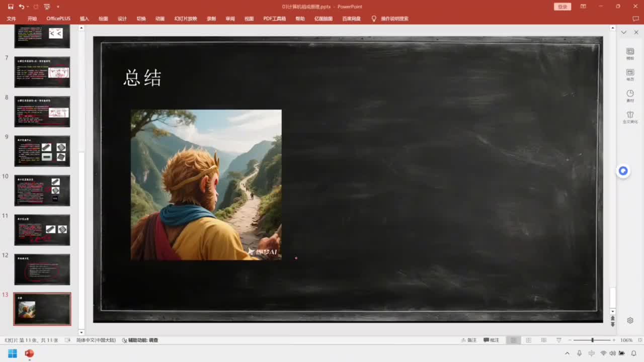Viewport: 644px width, 362px height.
Task: Open the 素材 materials icon in the side panel
Action: [x=630, y=96]
